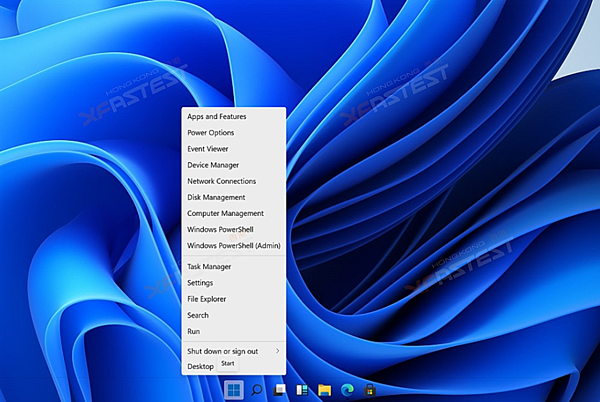Open the Widgets panel icon
The width and height of the screenshot is (600, 402).
(x=302, y=389)
